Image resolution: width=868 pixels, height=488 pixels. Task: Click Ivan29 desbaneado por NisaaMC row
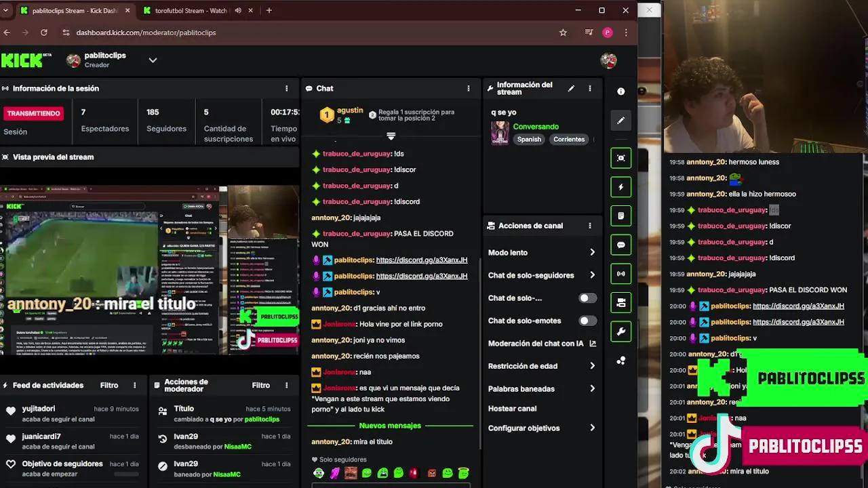click(224, 441)
